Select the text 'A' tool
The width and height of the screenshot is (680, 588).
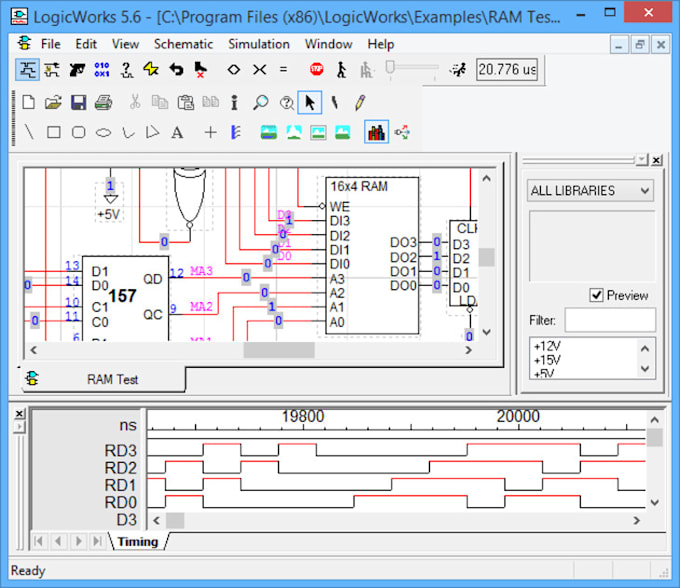pyautogui.click(x=177, y=132)
